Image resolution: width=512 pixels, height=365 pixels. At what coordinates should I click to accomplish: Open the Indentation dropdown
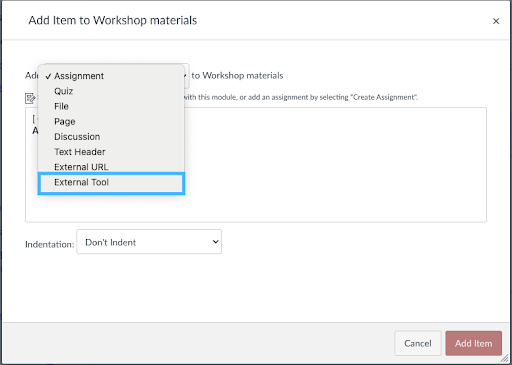149,242
